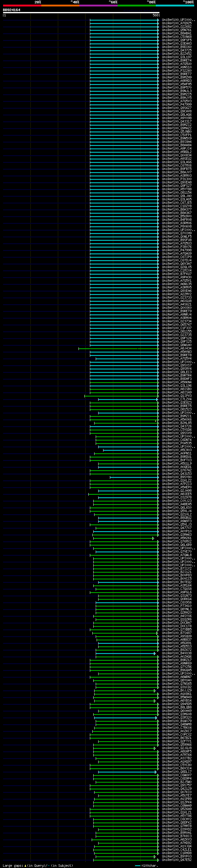
Task: Click hit label UniRef100_A5AFH5
Action: (176, 84)
